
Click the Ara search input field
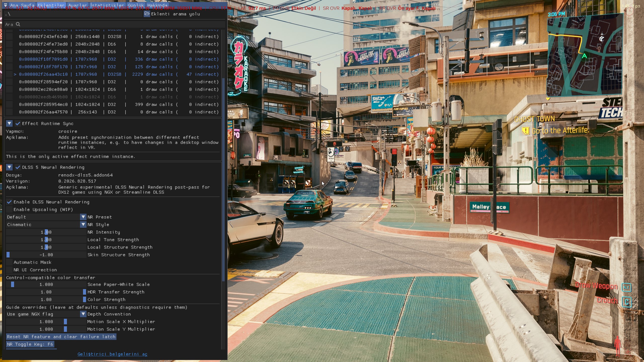pos(114,24)
